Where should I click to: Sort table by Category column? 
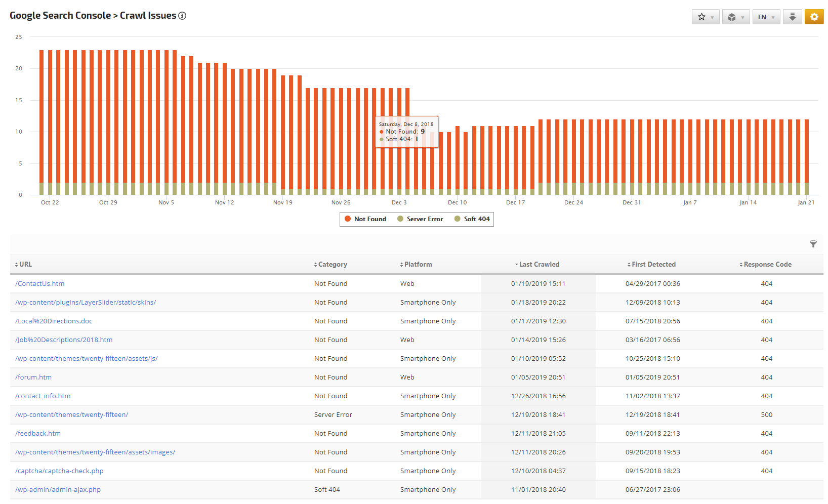tap(331, 264)
